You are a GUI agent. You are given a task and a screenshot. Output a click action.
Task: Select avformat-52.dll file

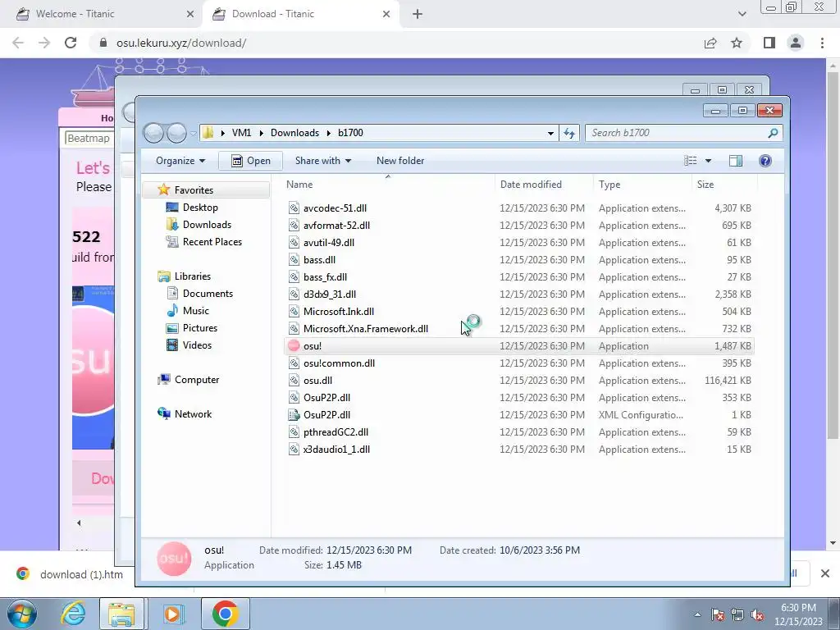click(x=336, y=226)
